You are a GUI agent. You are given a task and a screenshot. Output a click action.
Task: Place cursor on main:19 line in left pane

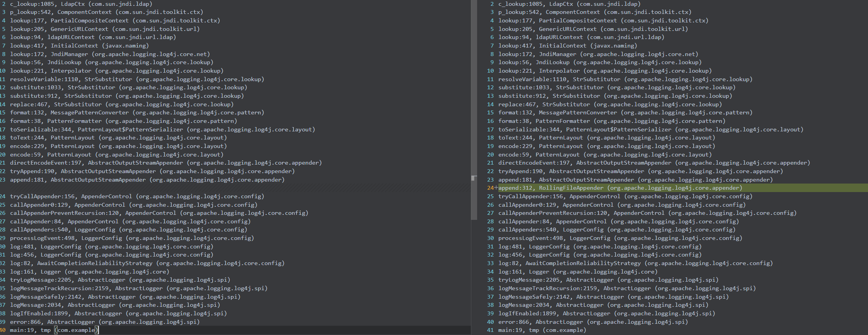point(54,330)
